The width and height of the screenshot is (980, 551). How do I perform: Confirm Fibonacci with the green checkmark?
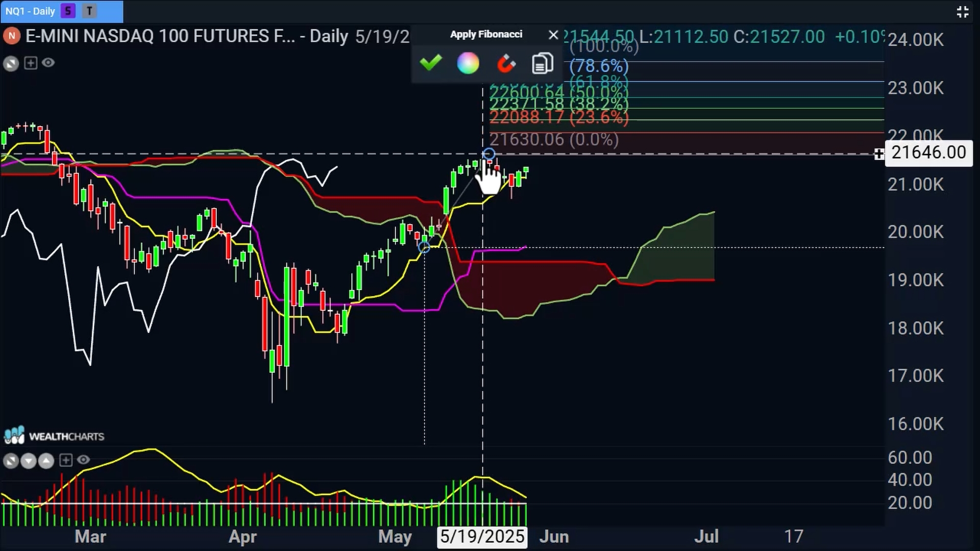431,63
